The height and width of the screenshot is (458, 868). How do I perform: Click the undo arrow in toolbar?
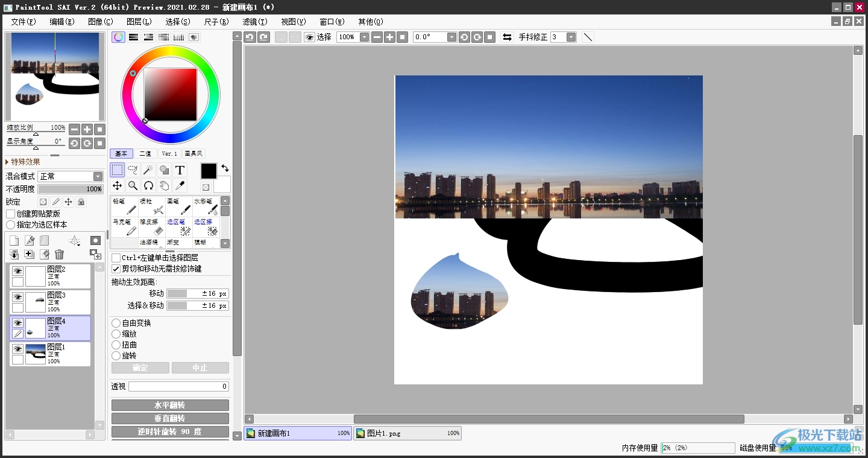point(250,37)
